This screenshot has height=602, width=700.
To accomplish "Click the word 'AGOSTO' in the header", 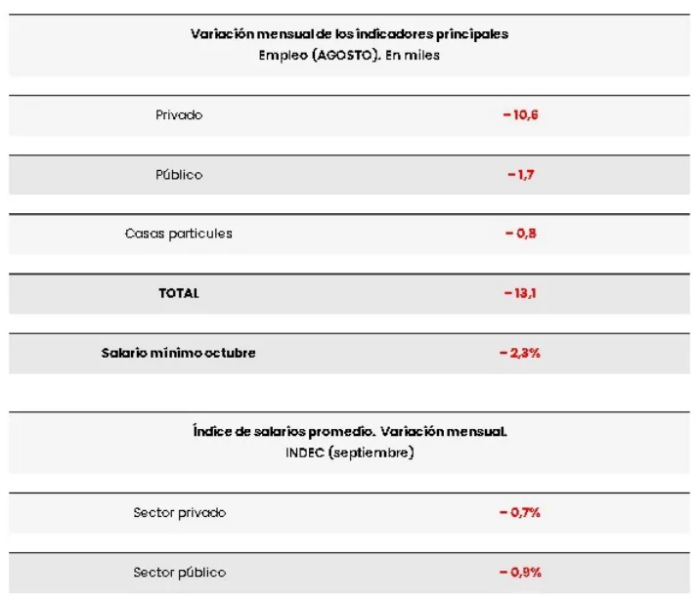I will (x=336, y=56).
